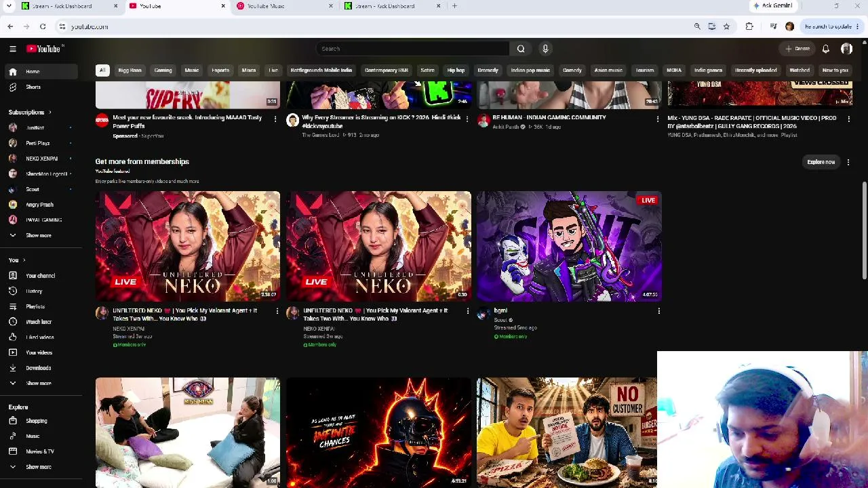Open options menu for the bgmi video
Viewport: 868px width, 488px height.
658,311
